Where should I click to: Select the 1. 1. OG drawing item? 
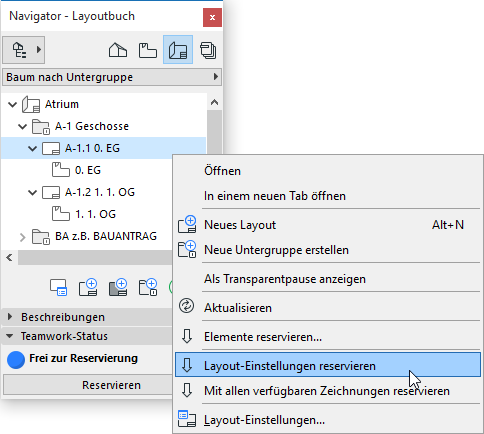point(95,214)
